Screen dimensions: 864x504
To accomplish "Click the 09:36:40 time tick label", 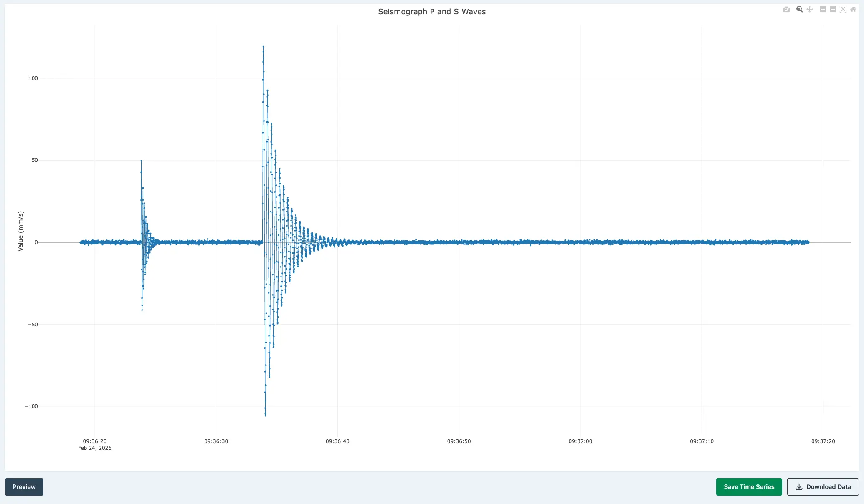I will point(338,441).
